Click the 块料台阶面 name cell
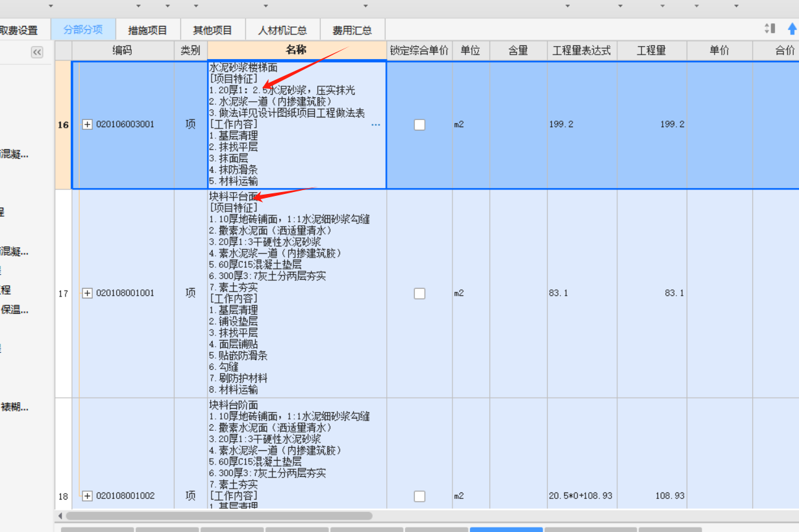This screenshot has width=799, height=532. coord(297,453)
